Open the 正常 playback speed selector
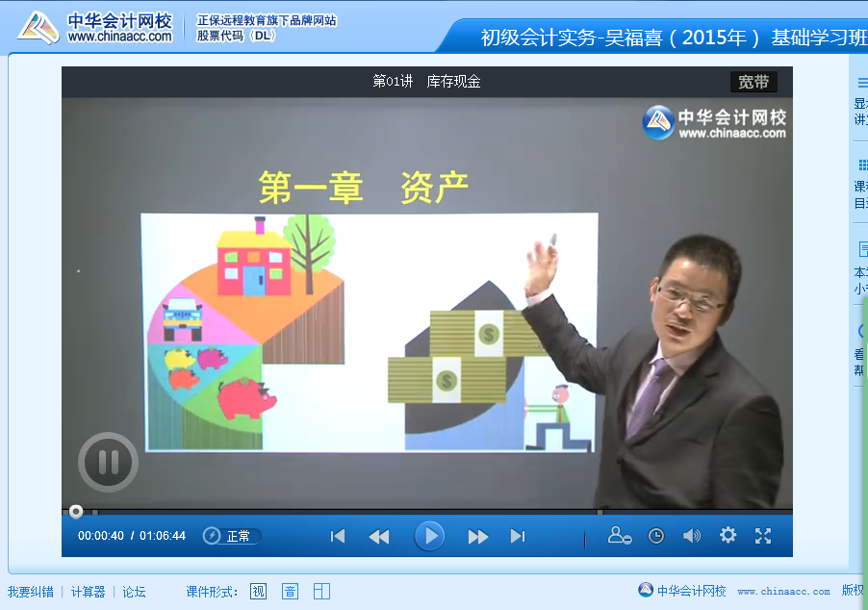Image resolution: width=868 pixels, height=610 pixels. [232, 536]
